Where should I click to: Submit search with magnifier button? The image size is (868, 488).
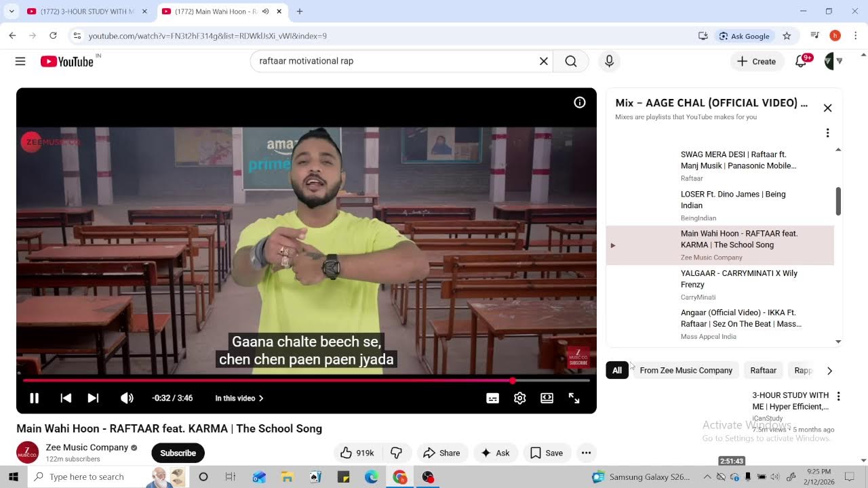click(571, 61)
